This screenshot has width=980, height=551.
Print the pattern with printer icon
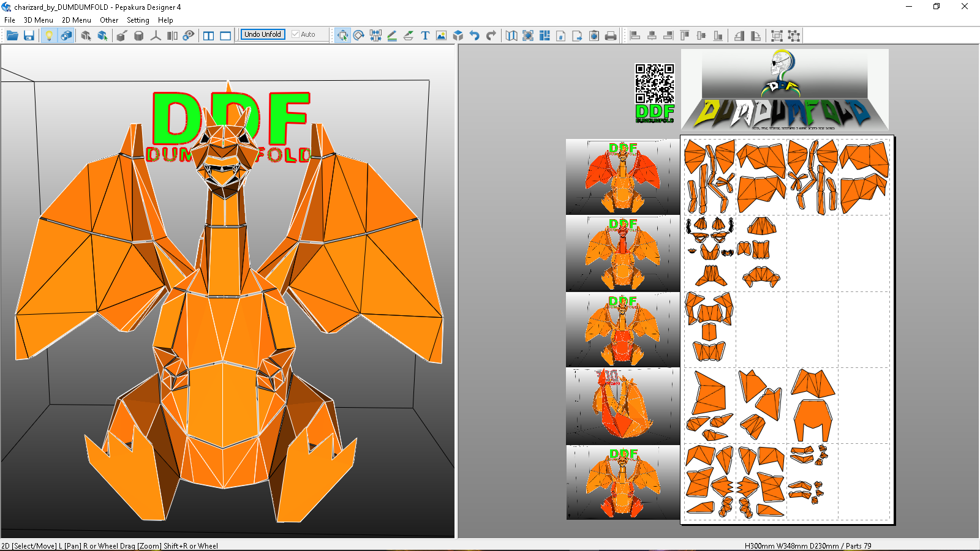click(x=611, y=36)
